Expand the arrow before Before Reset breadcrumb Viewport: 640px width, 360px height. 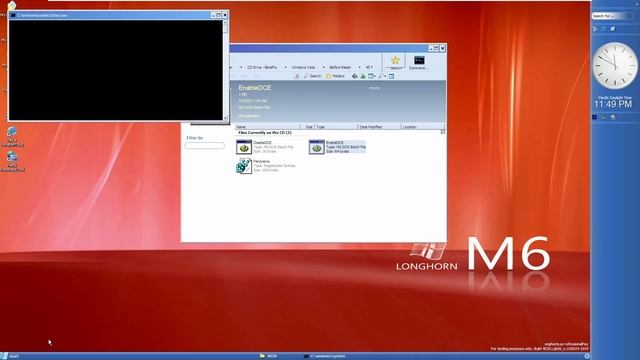tap(324, 67)
